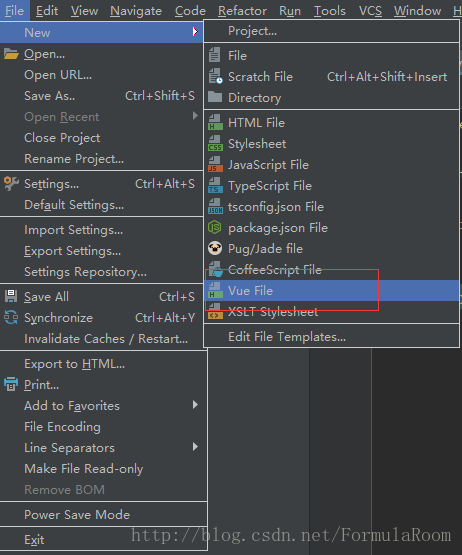This screenshot has width=462, height=555.
Task: Expand the Add to Favorites submenu arrow
Action: [195, 405]
